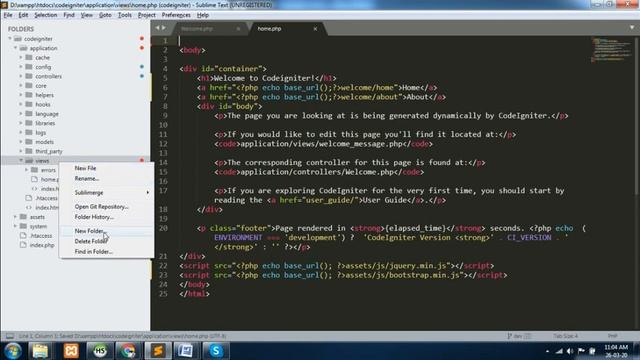The height and width of the screenshot is (360, 640).
Task: Switch to Sublime Text taskbar icon
Action: coord(158,351)
